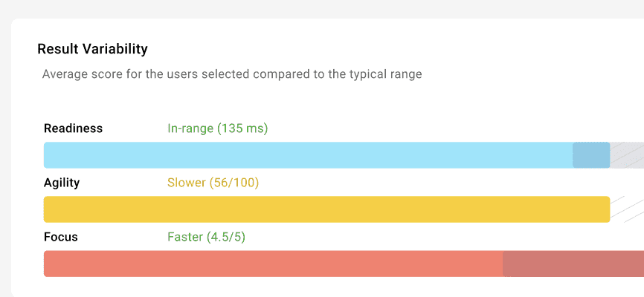Image resolution: width=644 pixels, height=297 pixels.
Task: Click gray page background above the card
Action: point(322,9)
